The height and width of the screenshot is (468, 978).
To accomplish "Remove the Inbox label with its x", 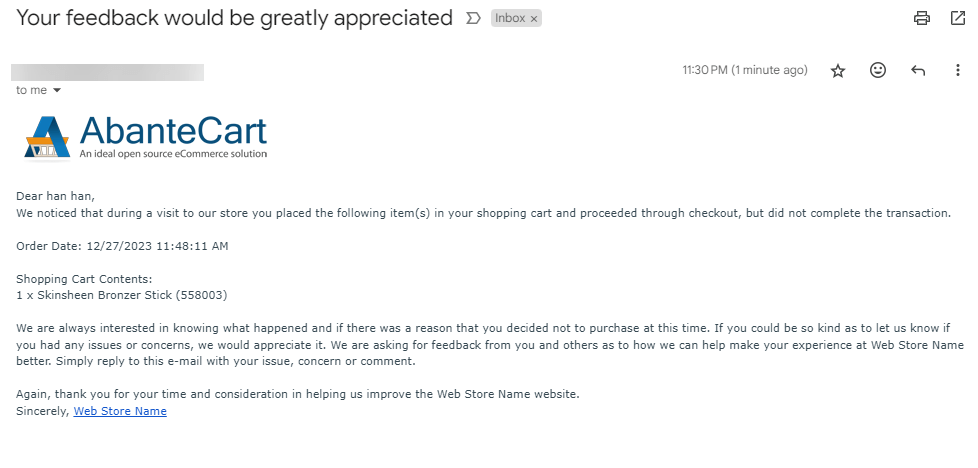I will tap(534, 19).
